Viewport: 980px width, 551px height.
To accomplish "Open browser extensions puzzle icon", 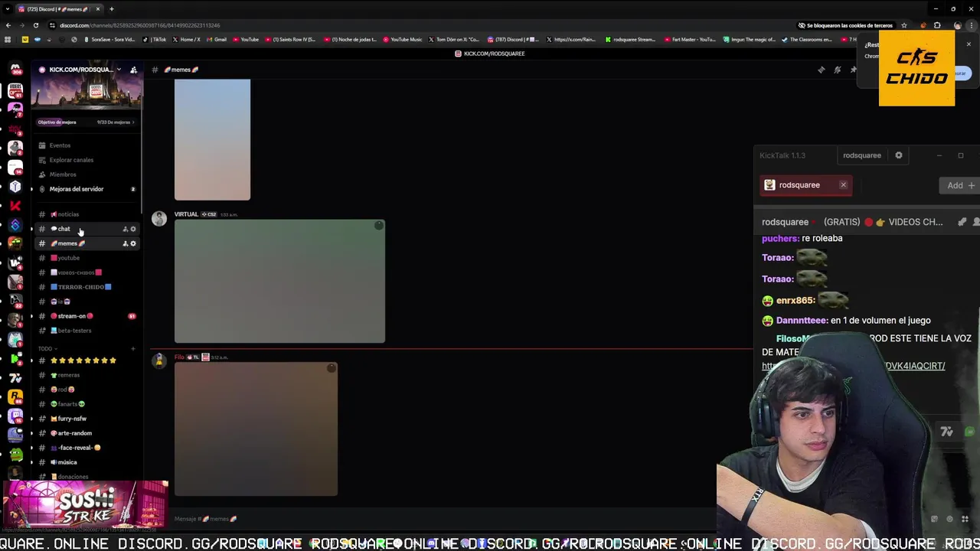I will click(937, 25).
